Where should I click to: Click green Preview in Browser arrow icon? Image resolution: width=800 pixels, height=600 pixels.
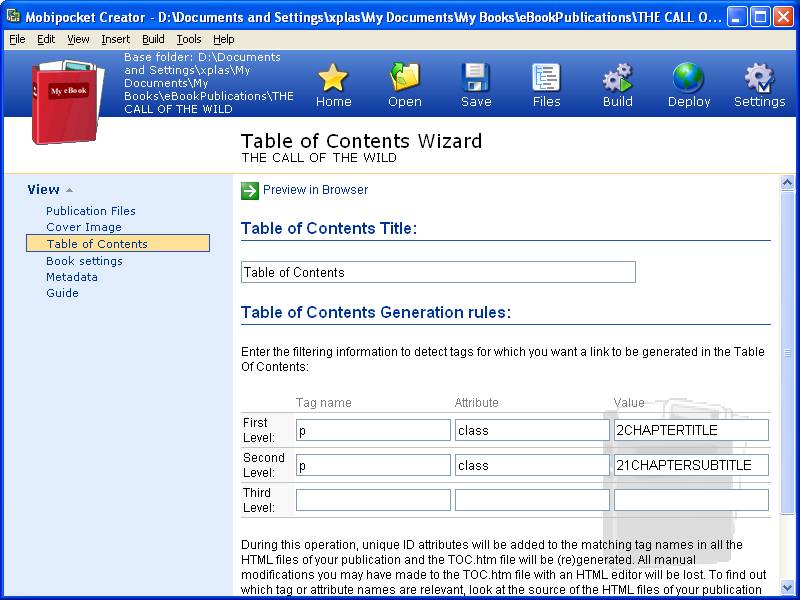click(250, 190)
